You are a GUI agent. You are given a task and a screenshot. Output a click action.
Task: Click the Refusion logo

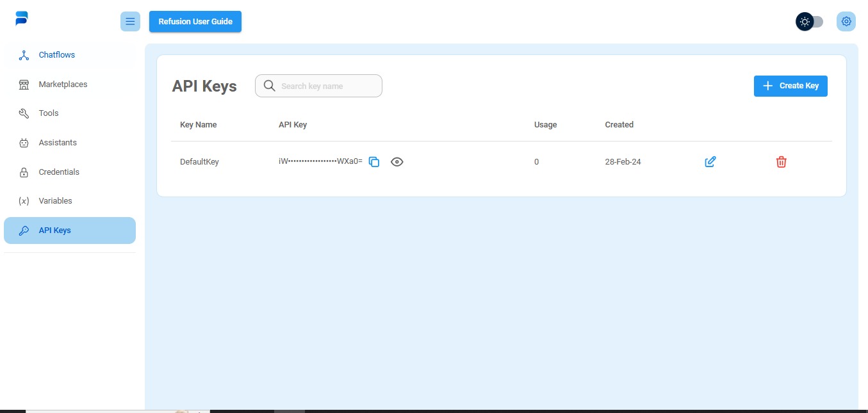pyautogui.click(x=22, y=19)
